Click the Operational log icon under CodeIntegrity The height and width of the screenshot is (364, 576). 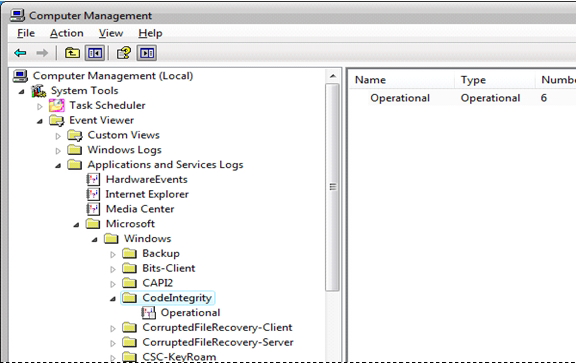[x=148, y=313]
